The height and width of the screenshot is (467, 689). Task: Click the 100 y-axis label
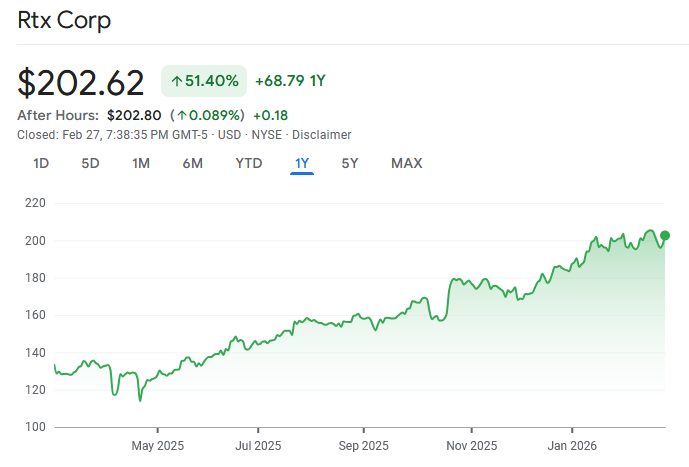tap(35, 427)
